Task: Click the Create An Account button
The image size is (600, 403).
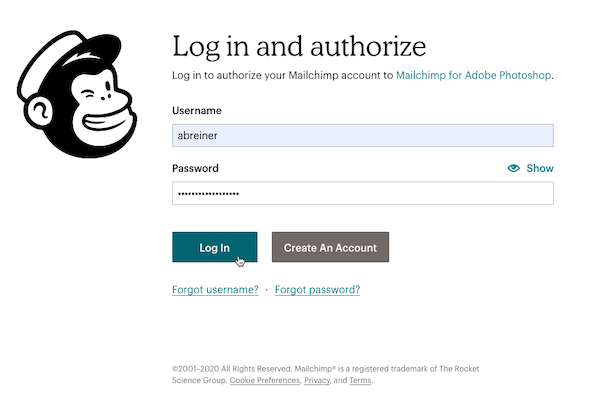Action: pyautogui.click(x=330, y=248)
